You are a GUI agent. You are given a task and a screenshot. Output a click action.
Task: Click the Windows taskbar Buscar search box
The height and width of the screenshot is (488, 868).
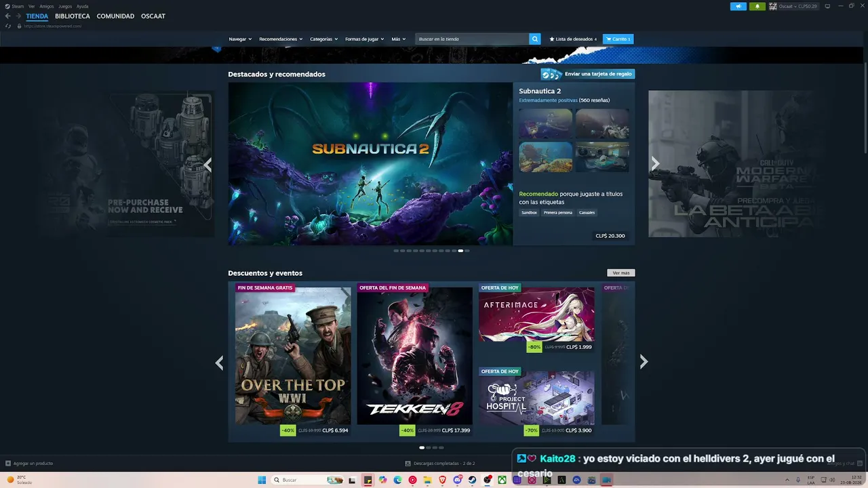[x=307, y=480]
